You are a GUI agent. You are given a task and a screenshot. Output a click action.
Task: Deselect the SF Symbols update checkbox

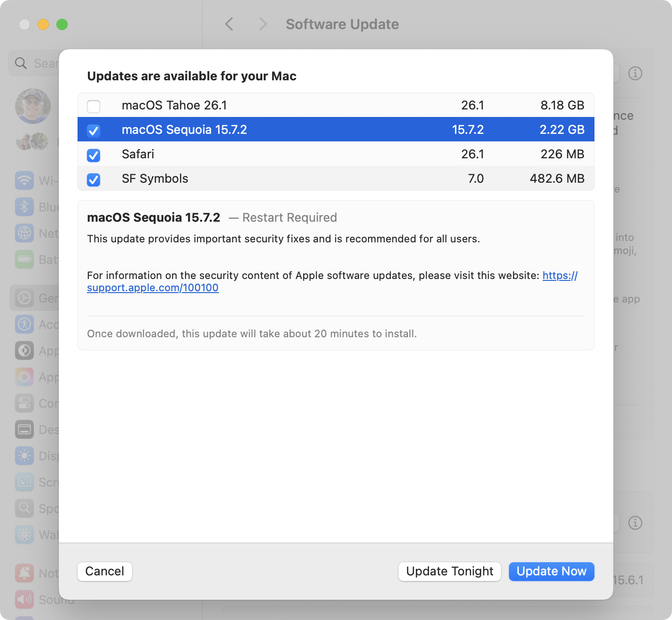[94, 179]
